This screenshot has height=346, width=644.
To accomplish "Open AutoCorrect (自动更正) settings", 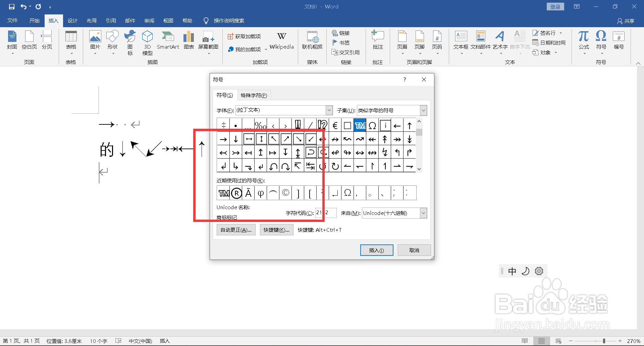I will 236,230.
